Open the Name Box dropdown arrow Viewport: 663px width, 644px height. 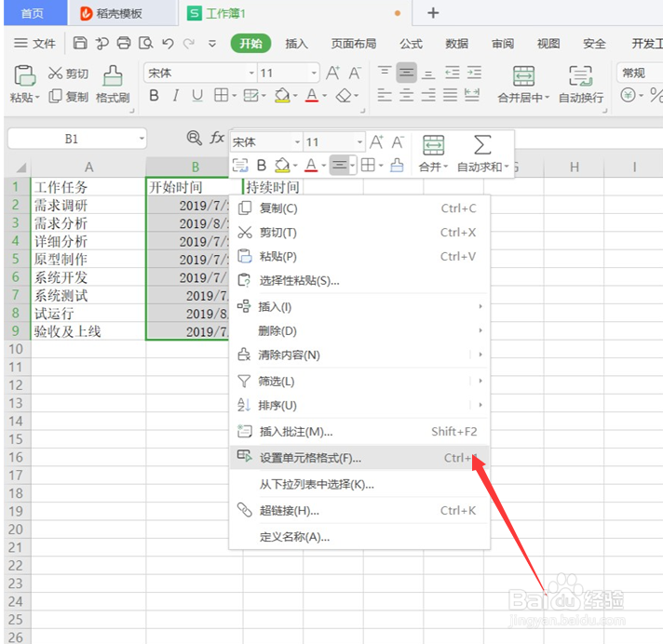(x=142, y=139)
